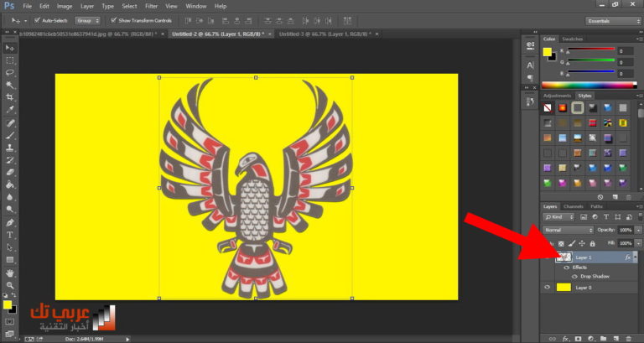Screen dimensions: 644x343
Task: Switch to the Paths tab
Action: point(596,206)
